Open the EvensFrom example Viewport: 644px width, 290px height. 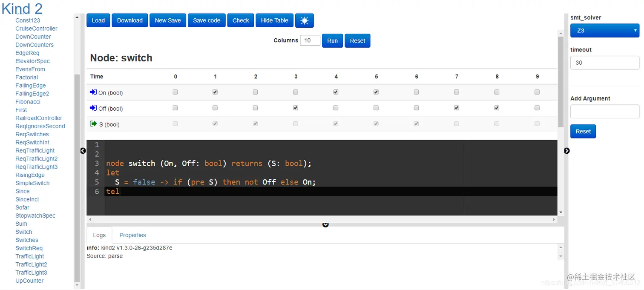pos(30,69)
